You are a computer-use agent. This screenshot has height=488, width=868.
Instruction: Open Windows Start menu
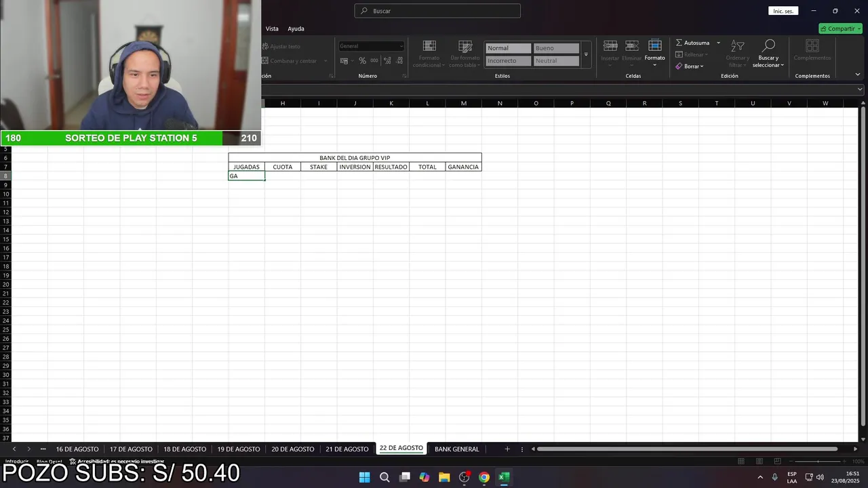click(365, 477)
